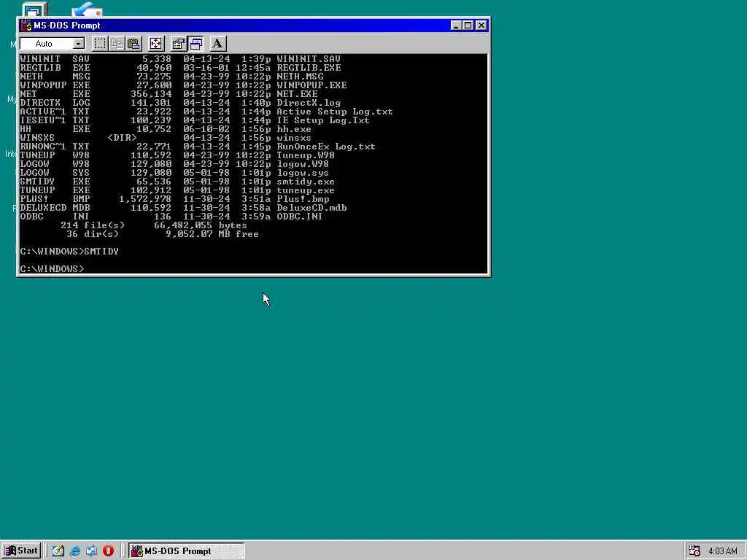Select MS-DOS Prompt taskbar button
This screenshot has width=747, height=560.
pyautogui.click(x=186, y=551)
